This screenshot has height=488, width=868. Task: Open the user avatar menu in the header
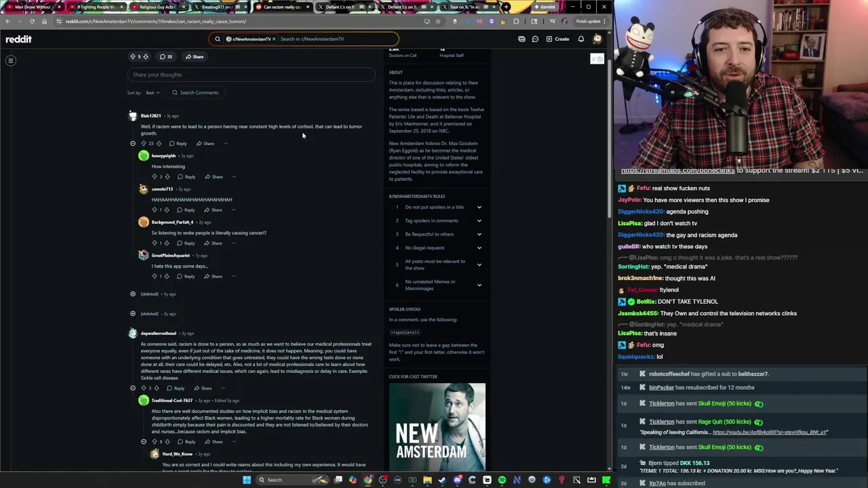(597, 39)
